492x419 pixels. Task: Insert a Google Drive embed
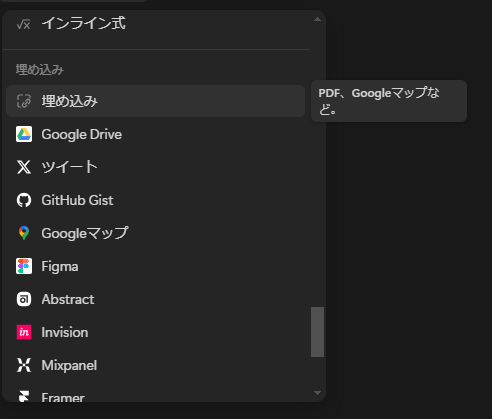[155, 134]
